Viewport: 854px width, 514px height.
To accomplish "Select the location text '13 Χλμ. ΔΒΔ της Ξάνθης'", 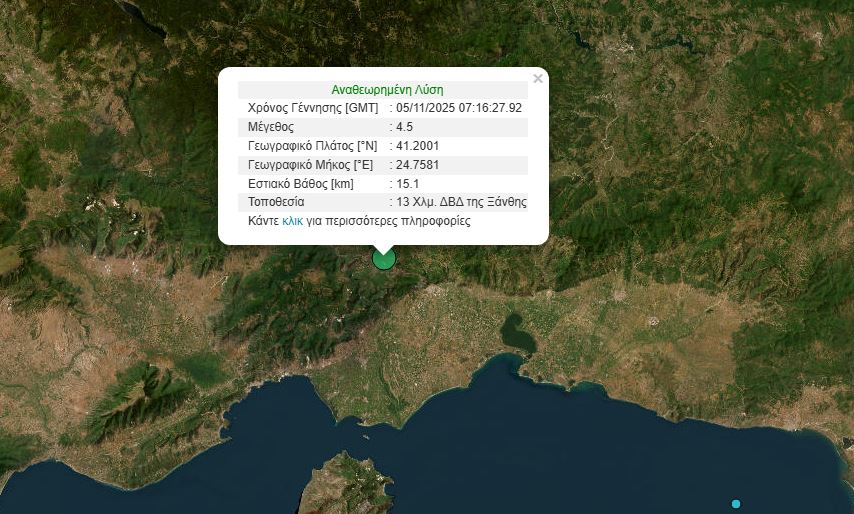I will 461,202.
